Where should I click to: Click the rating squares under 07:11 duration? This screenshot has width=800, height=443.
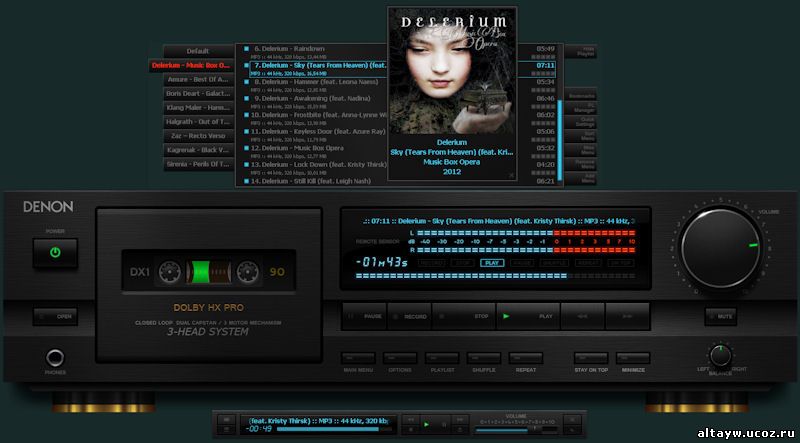(543, 73)
